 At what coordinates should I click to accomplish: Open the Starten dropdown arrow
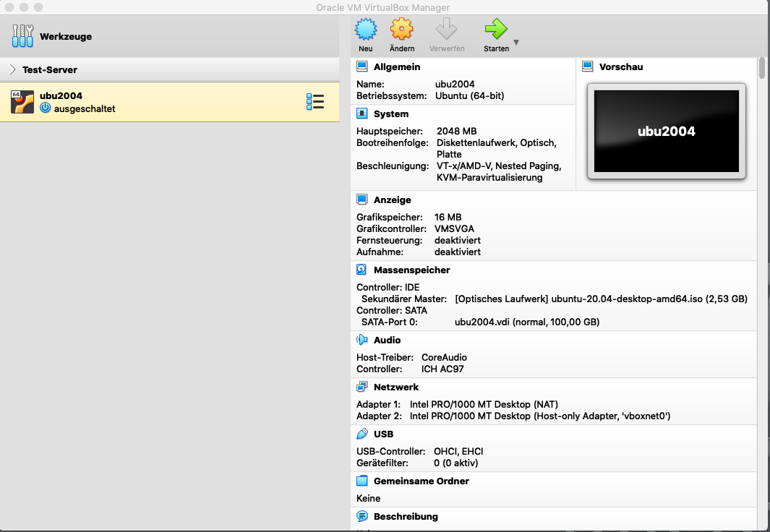tap(516, 43)
